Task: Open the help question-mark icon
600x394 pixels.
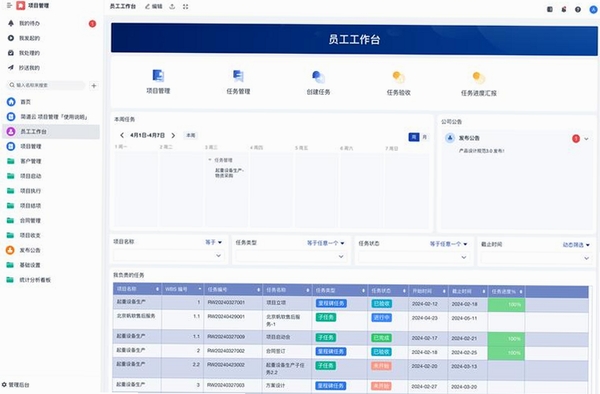Action: [578, 9]
